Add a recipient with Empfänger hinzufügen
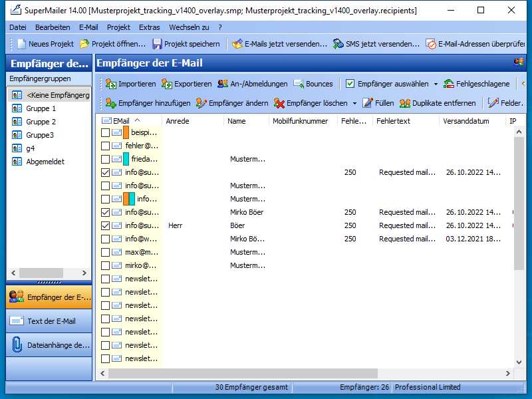The height and width of the screenshot is (399, 532). point(148,103)
